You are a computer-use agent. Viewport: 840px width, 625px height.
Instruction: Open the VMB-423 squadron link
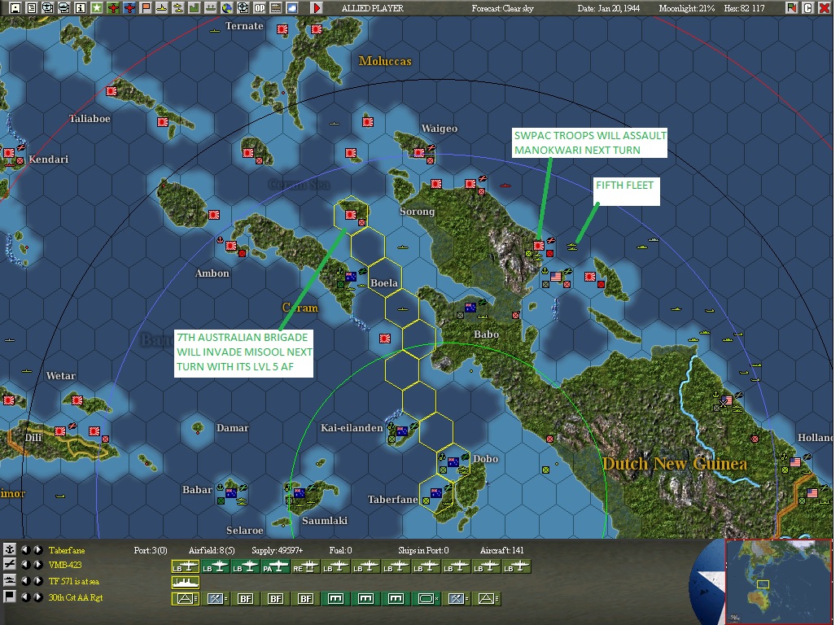pyautogui.click(x=65, y=565)
